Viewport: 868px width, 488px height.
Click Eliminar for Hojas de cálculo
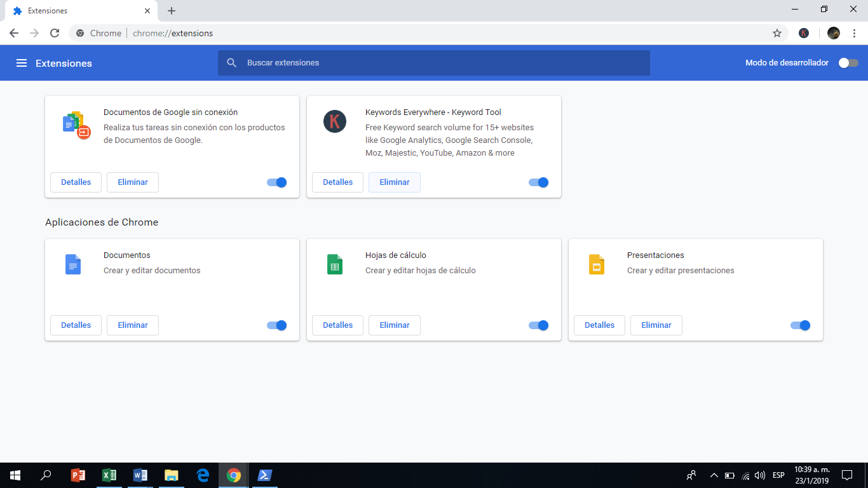pyautogui.click(x=395, y=325)
